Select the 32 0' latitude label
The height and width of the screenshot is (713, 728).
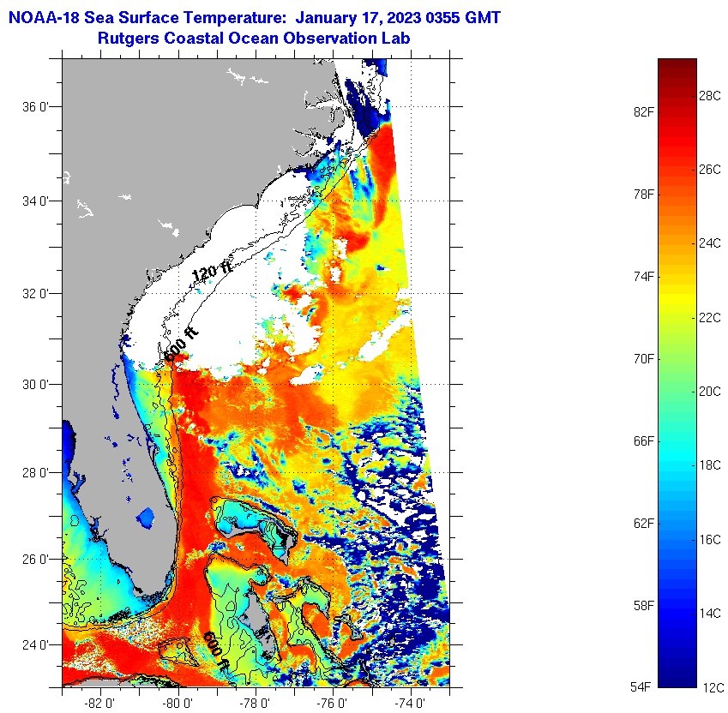tap(35, 293)
